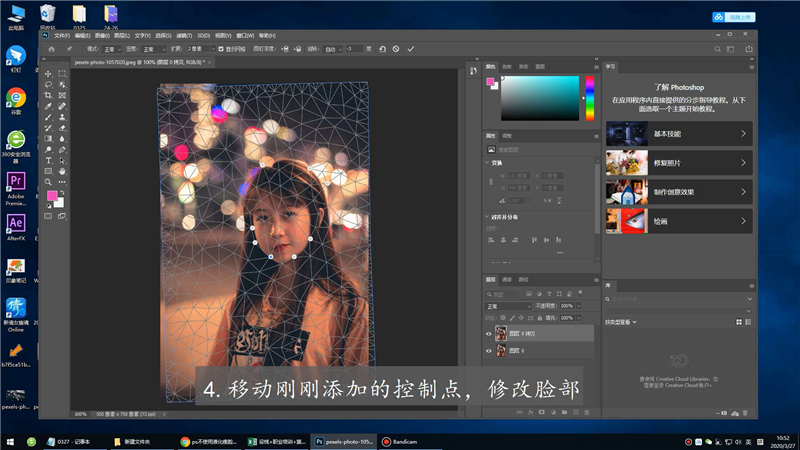This screenshot has width=800, height=450.
Task: Select the Move tool in toolbar
Action: click(x=49, y=74)
